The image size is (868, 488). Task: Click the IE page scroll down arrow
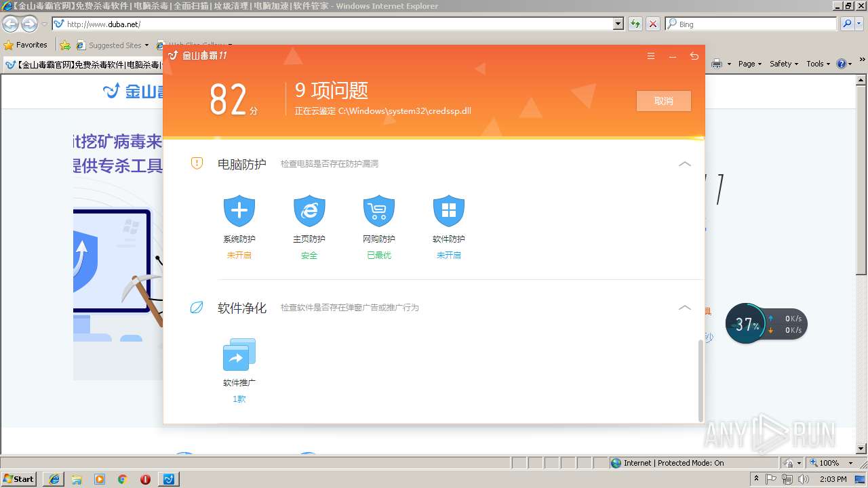click(862, 449)
